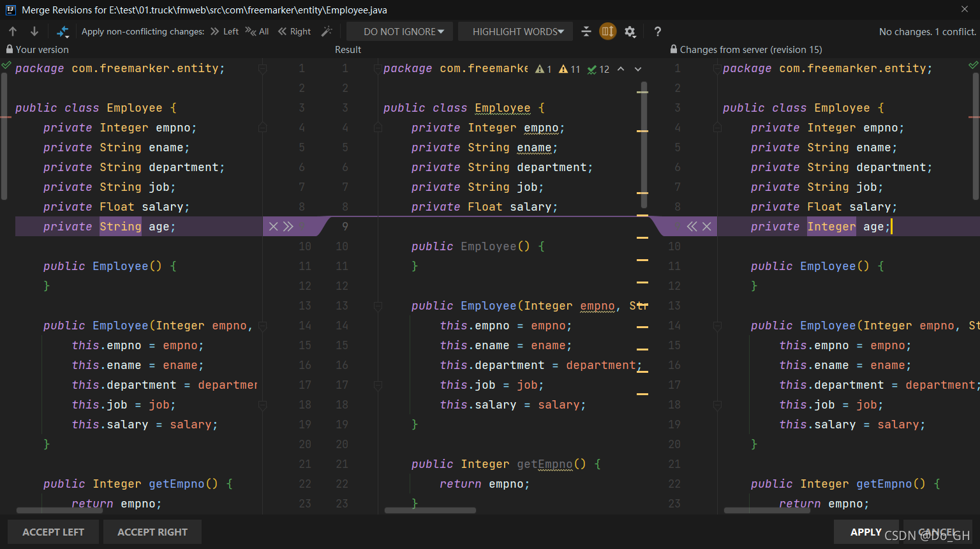980x549 pixels.
Task: Open the help question mark icon
Action: pyautogui.click(x=658, y=31)
